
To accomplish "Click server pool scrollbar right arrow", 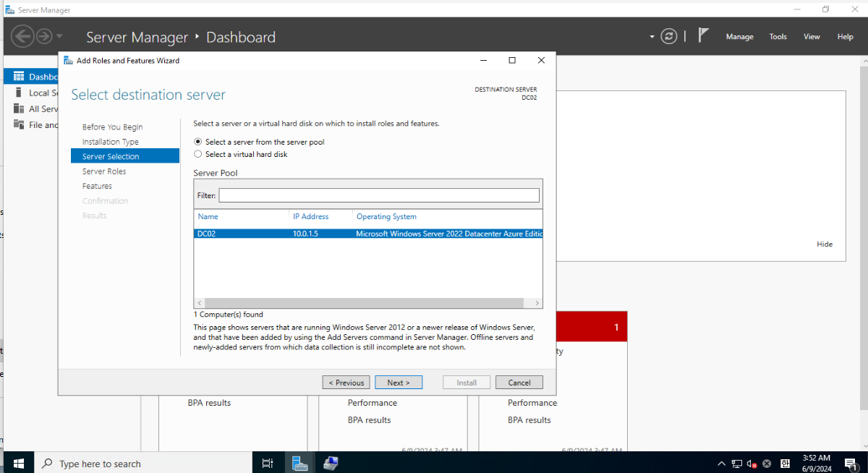I will (x=537, y=303).
